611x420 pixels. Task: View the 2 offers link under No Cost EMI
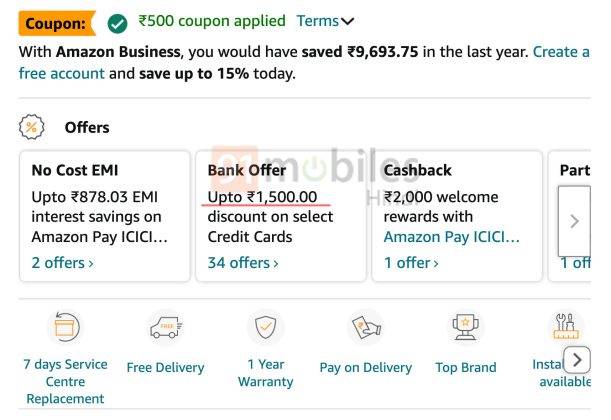point(62,263)
